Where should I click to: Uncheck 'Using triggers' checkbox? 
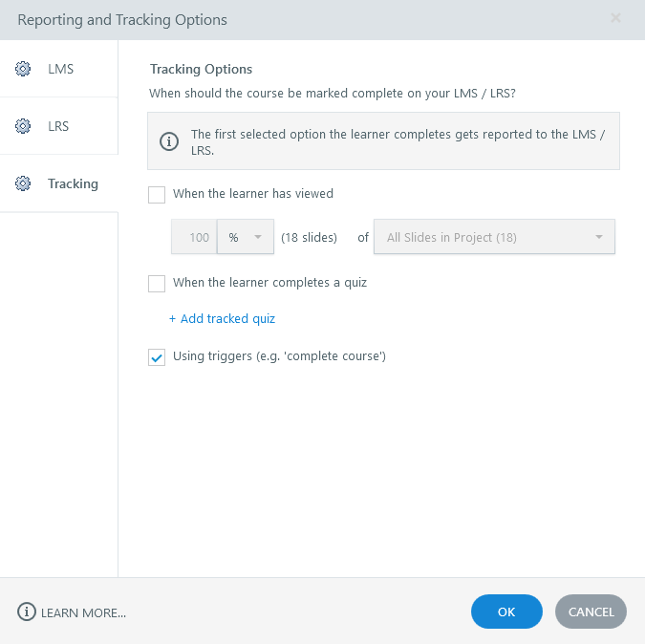coord(158,357)
